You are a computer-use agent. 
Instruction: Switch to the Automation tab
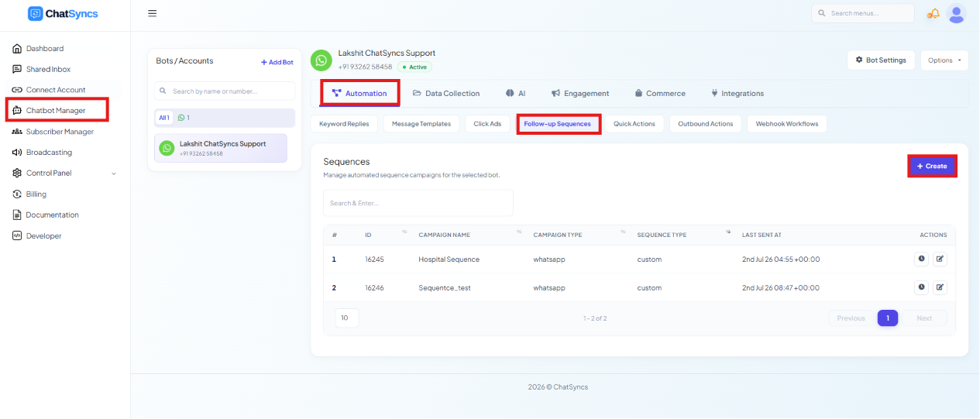pyautogui.click(x=359, y=93)
